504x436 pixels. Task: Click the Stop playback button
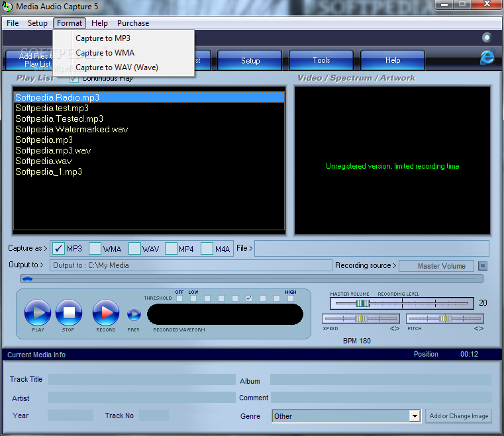click(69, 313)
